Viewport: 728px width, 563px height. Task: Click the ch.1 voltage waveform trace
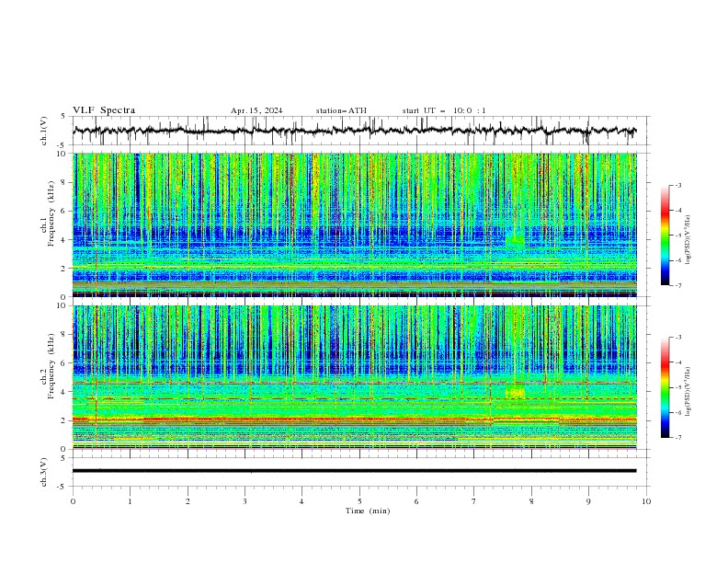coord(354,131)
